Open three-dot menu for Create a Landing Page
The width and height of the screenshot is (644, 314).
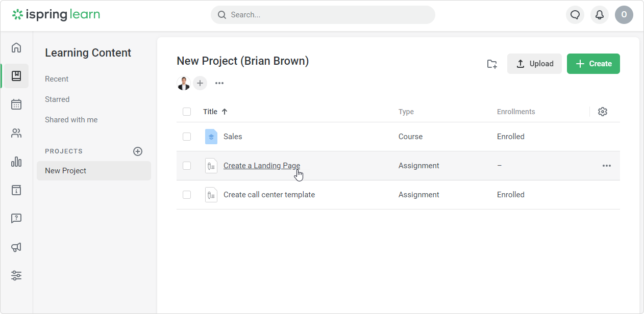pos(606,166)
